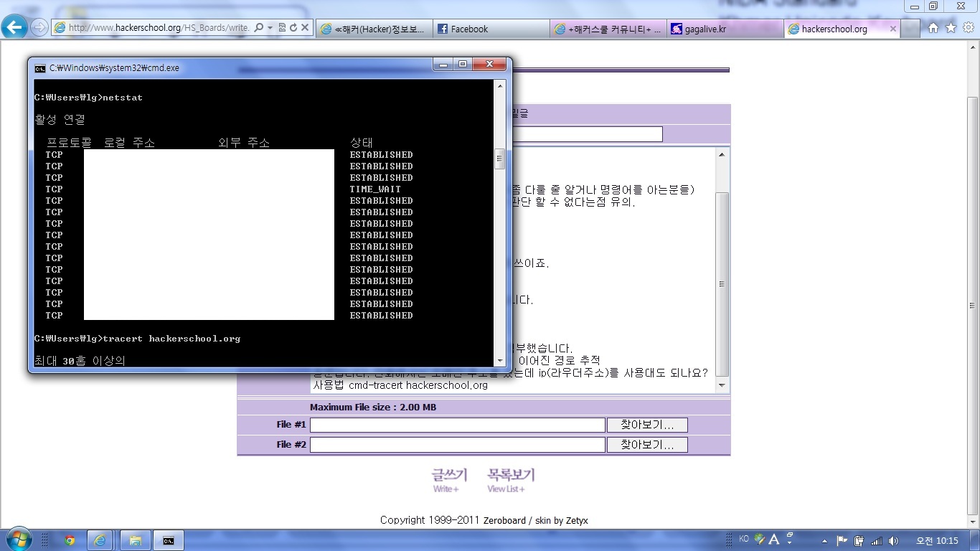The image size is (980, 551).
Task: Open the cmd.exe window system menu icon
Action: pos(40,68)
